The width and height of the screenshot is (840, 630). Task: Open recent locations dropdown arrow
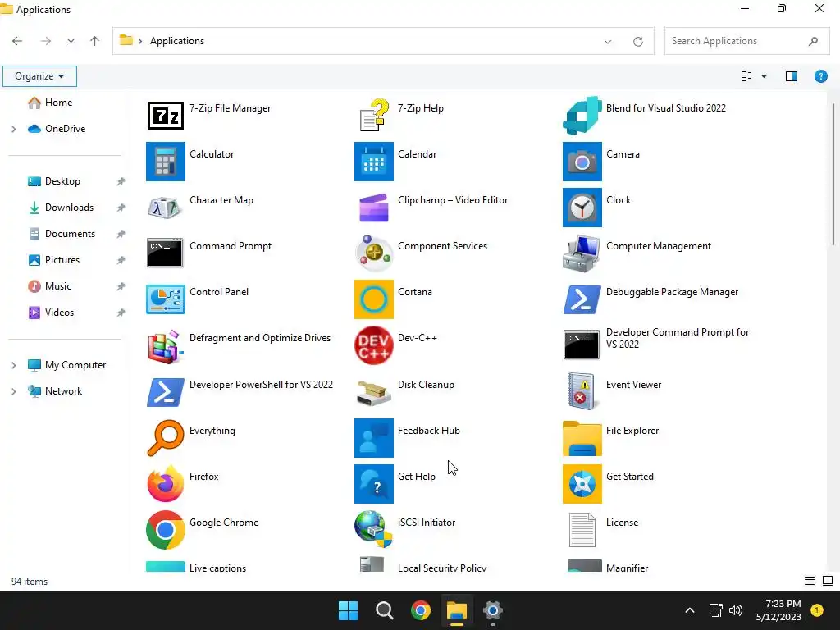tap(71, 41)
